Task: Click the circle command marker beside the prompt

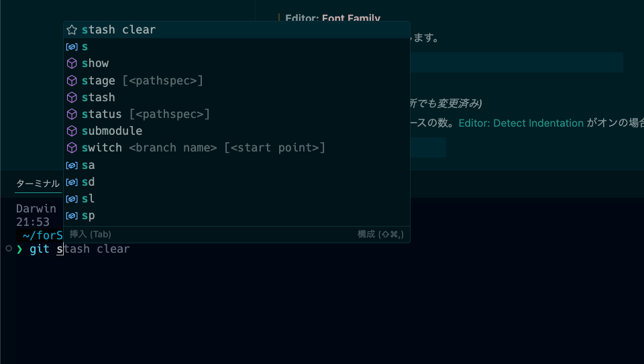Action: (x=9, y=249)
